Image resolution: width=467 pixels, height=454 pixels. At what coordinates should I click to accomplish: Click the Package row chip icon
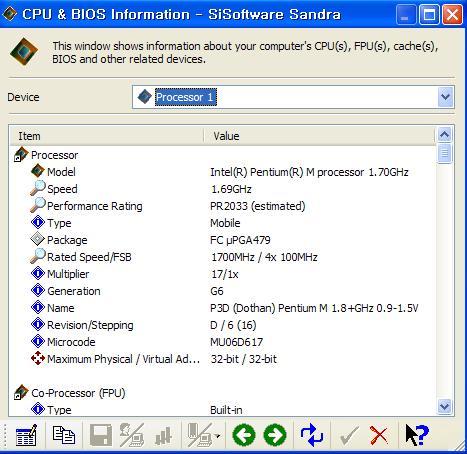click(x=37, y=239)
